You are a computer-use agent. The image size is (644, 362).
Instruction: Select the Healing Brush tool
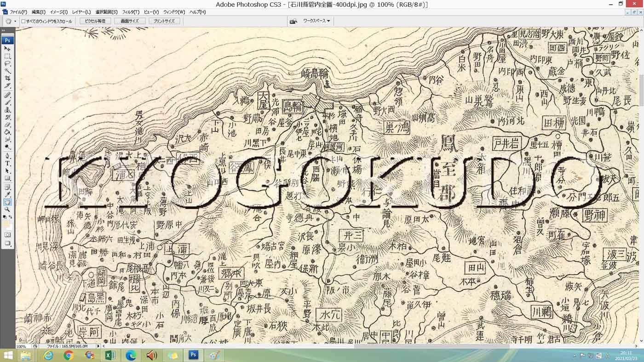(7, 95)
